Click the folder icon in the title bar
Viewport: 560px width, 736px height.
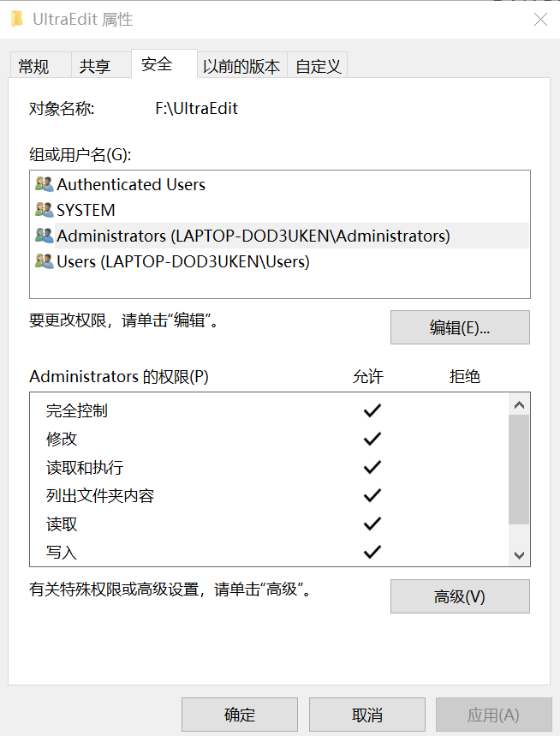pyautogui.click(x=17, y=18)
